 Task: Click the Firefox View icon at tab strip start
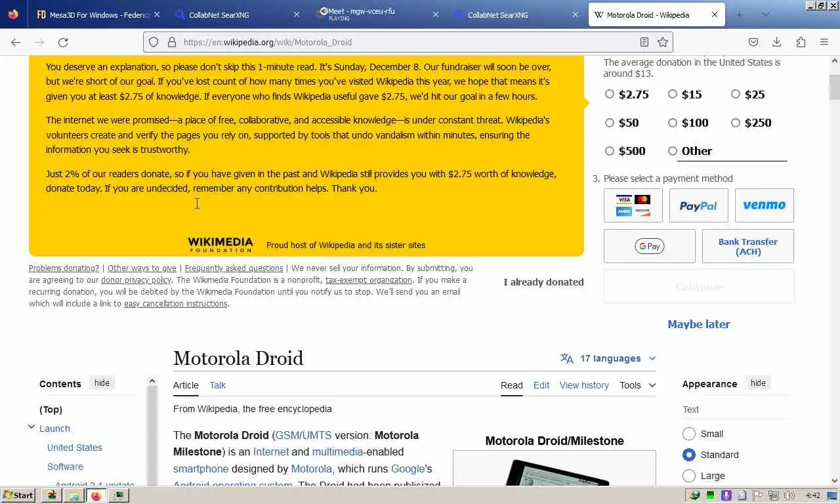[x=13, y=14]
